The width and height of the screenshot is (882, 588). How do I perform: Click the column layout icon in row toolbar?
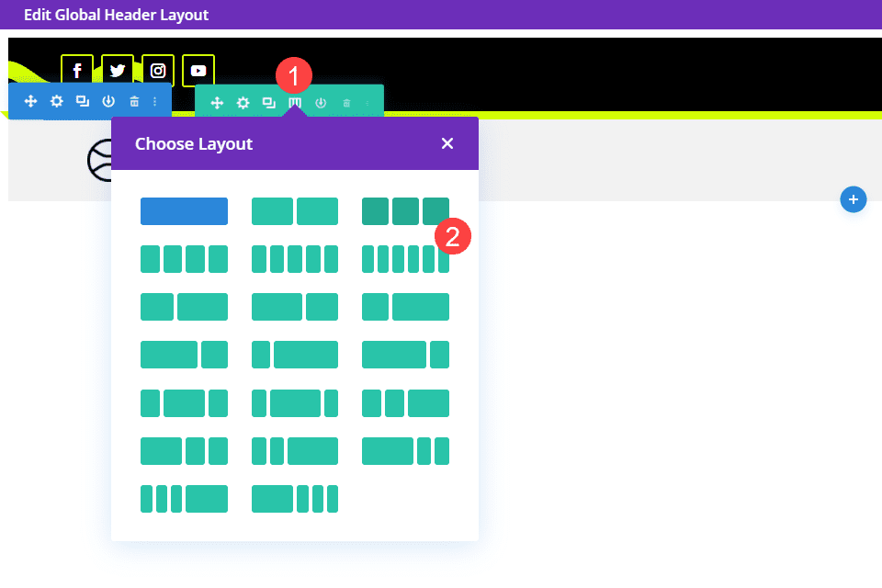click(295, 103)
